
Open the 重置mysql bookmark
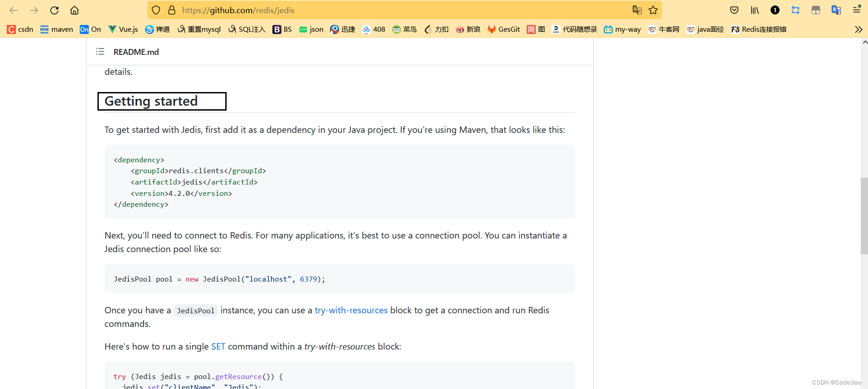pos(199,29)
